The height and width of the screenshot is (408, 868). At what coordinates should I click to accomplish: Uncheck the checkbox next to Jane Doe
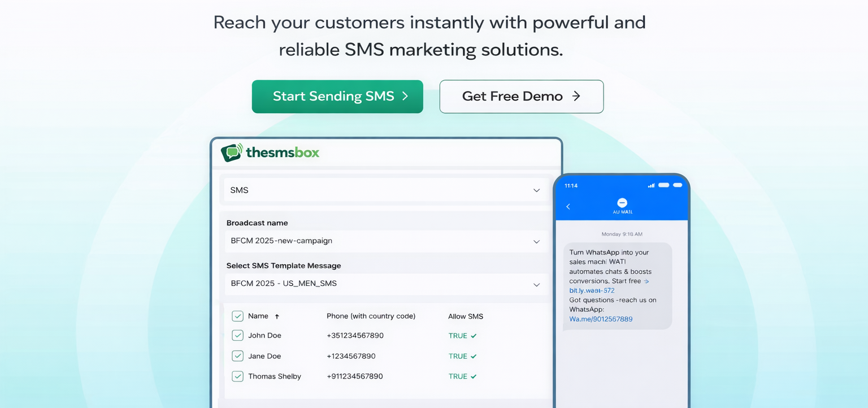237,355
